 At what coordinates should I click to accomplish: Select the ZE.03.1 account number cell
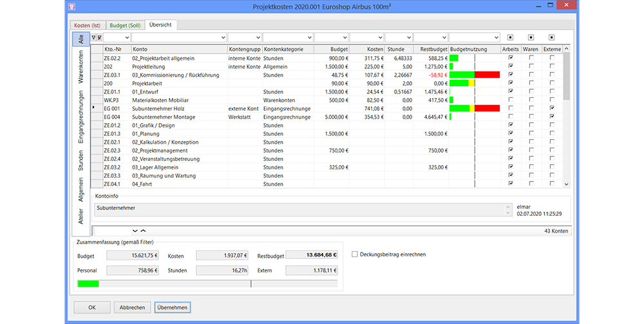coord(117,75)
